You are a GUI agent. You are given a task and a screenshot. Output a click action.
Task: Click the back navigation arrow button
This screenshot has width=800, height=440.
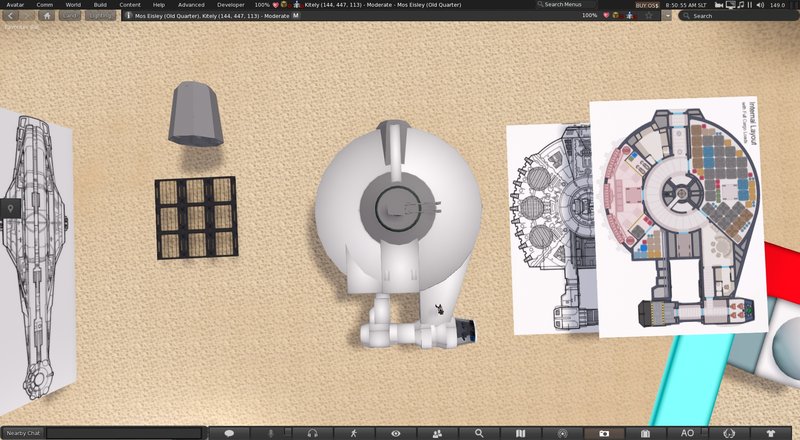[11, 16]
